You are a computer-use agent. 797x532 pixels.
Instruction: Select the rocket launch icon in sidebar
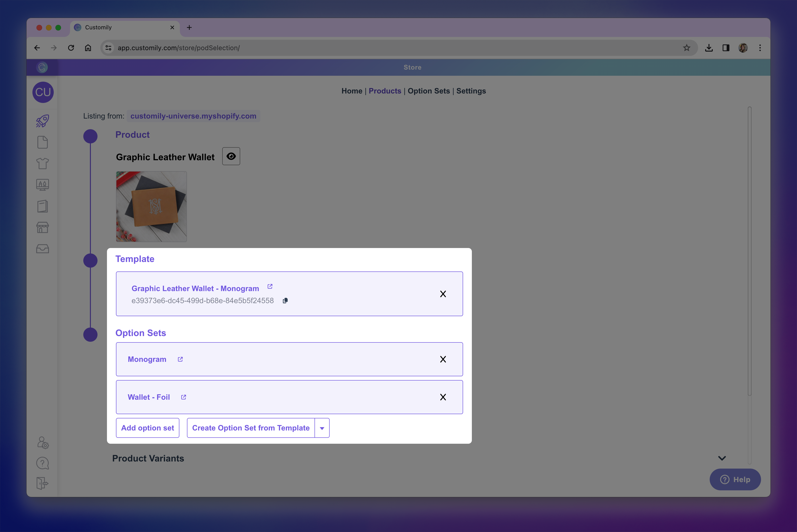click(42, 121)
